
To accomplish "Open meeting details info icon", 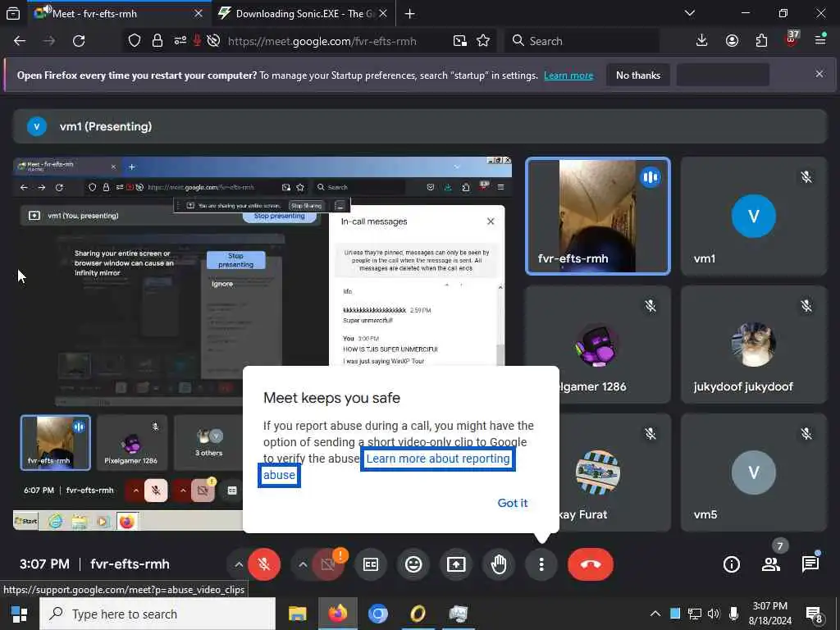I will pyautogui.click(x=731, y=564).
